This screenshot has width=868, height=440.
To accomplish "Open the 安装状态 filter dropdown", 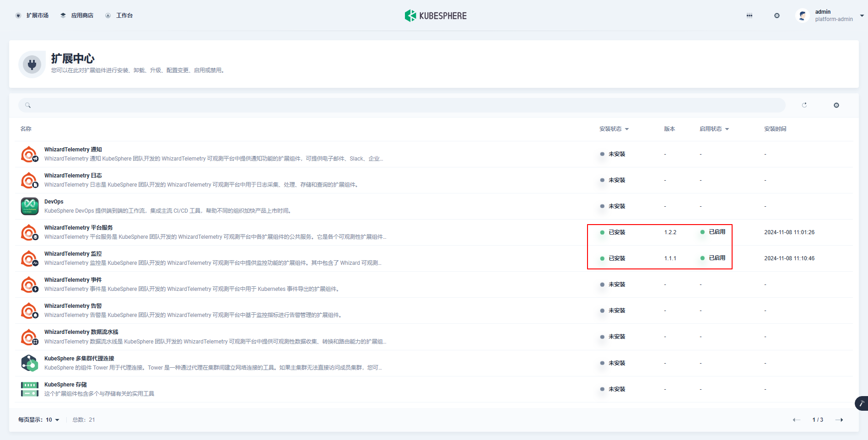I will coord(614,129).
